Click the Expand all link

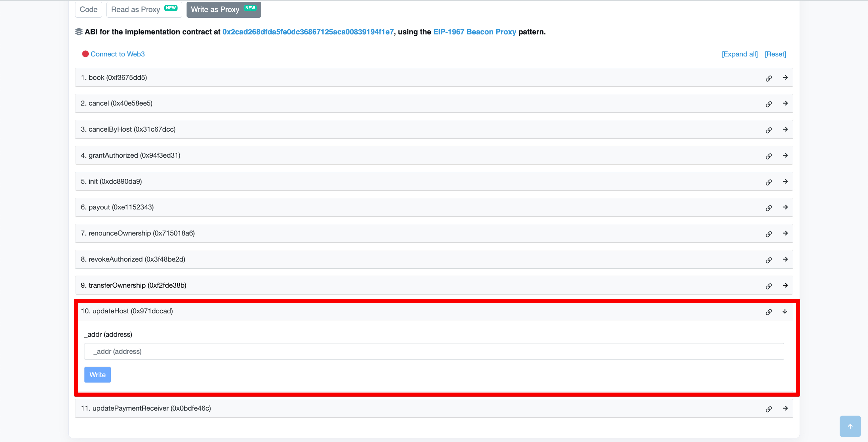740,54
